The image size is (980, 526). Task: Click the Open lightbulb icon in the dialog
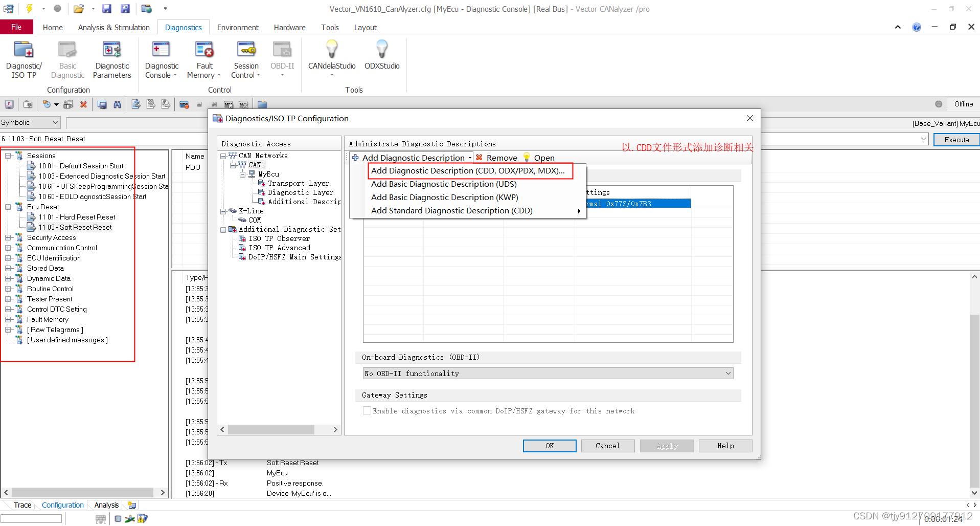(x=527, y=158)
